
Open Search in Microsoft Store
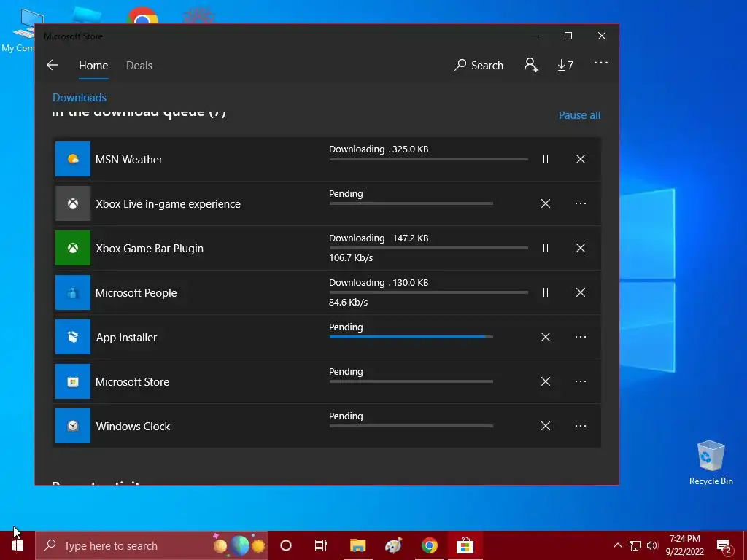coord(479,65)
